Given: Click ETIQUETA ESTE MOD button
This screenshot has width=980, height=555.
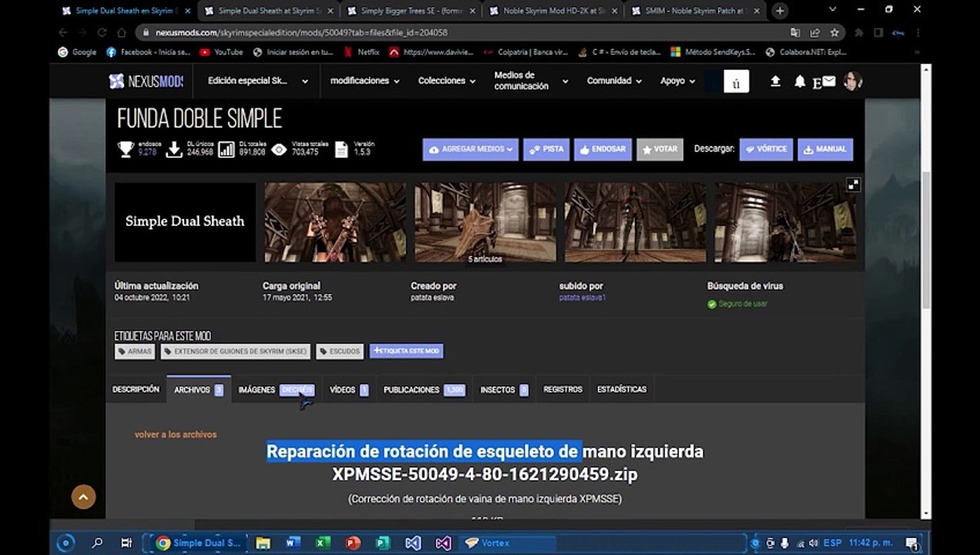Looking at the screenshot, I should click(x=406, y=351).
